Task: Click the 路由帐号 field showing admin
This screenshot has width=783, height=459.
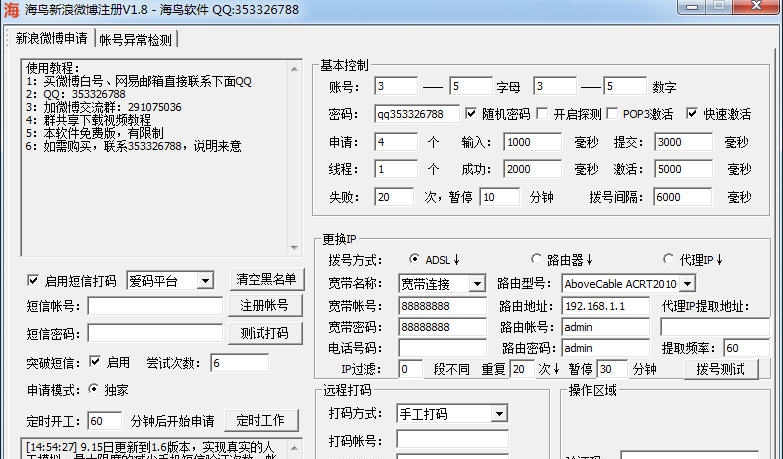Action: (605, 327)
